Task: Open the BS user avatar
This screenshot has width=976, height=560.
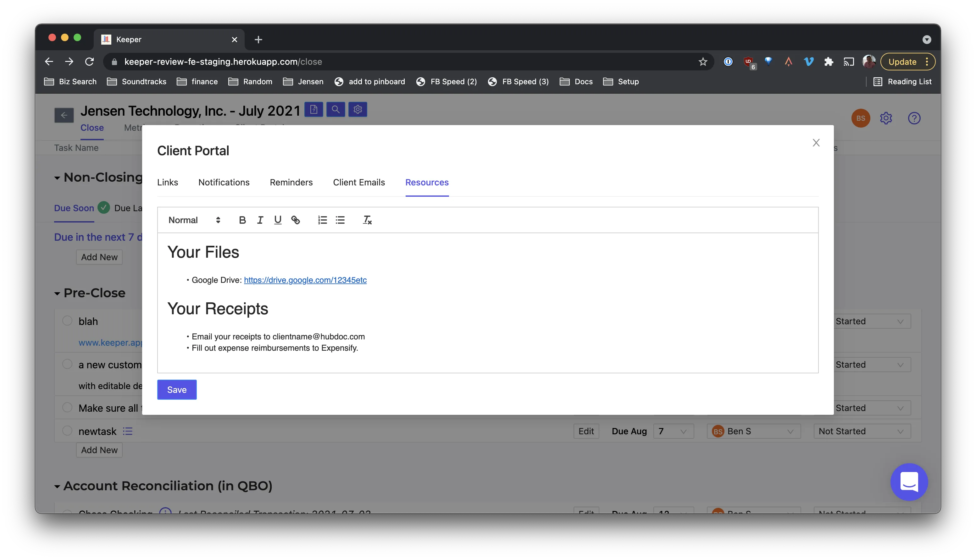Action: [861, 118]
